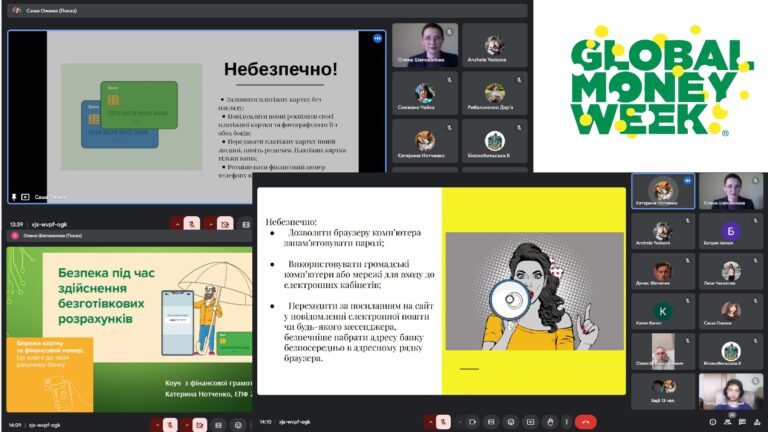Select Олена Шаповалова video tile in 14:10 window
This screenshot has height=432, width=768.
(731, 191)
